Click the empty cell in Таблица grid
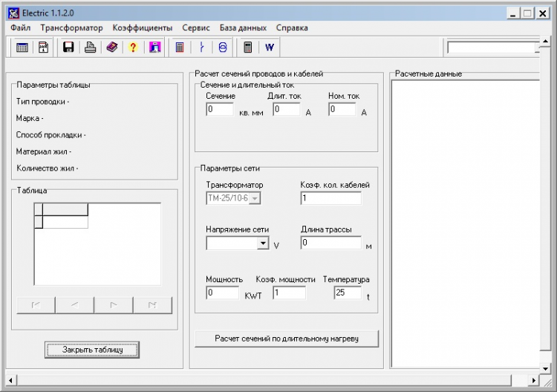Viewport: 557px width, 392px height. [x=65, y=222]
